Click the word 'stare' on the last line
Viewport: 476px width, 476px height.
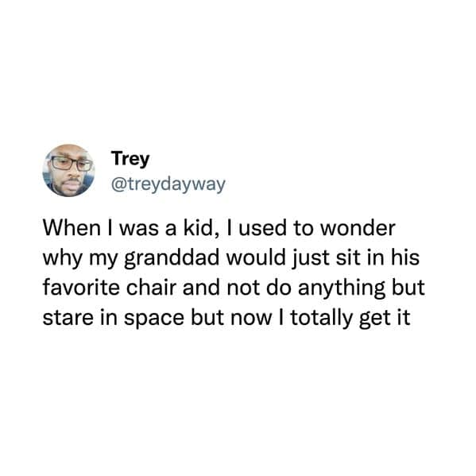(x=68, y=319)
